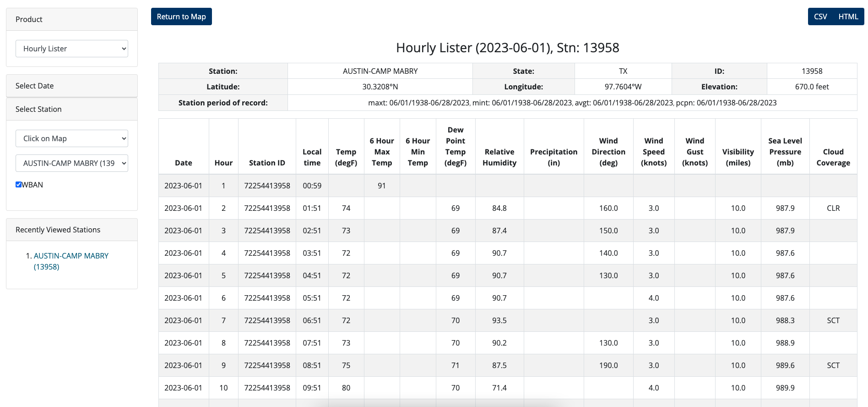This screenshot has height=407, width=868.
Task: Open the AUSTIN-CAMP MABRY (13958) recent station link
Action: [x=71, y=261]
